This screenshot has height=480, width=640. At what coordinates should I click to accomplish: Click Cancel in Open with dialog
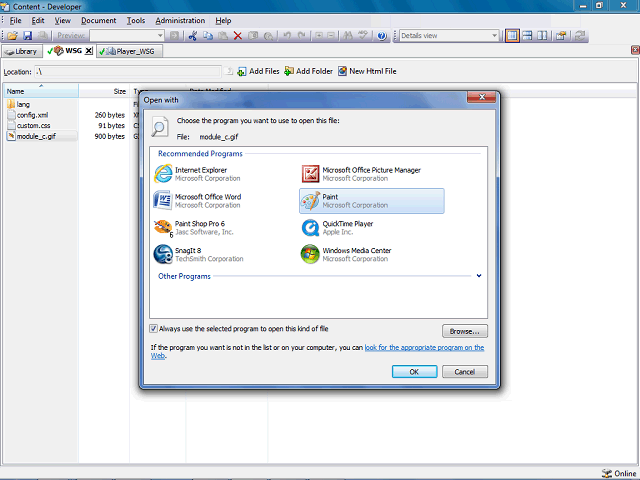click(464, 372)
